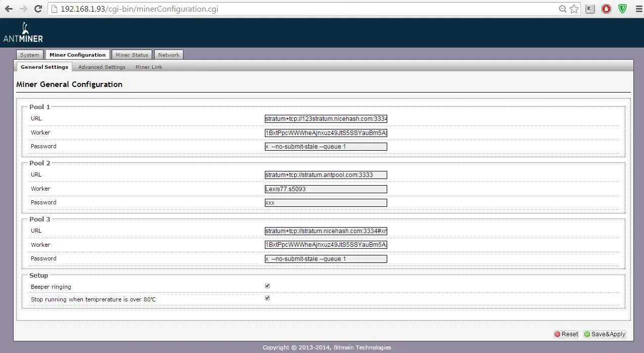
Task: Edit the Pool 1 URL field
Action: (x=326, y=119)
